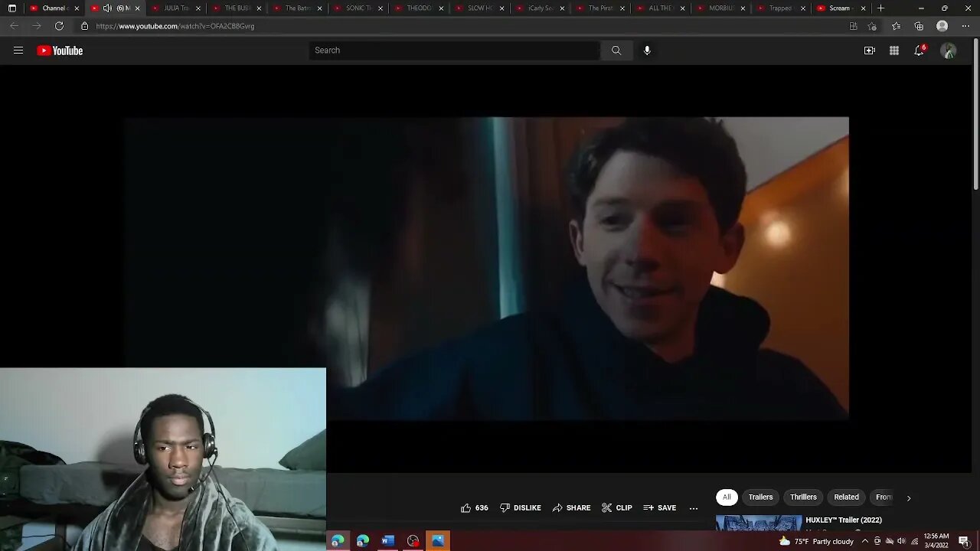
Task: Start voice search with the microphone
Action: tap(647, 51)
